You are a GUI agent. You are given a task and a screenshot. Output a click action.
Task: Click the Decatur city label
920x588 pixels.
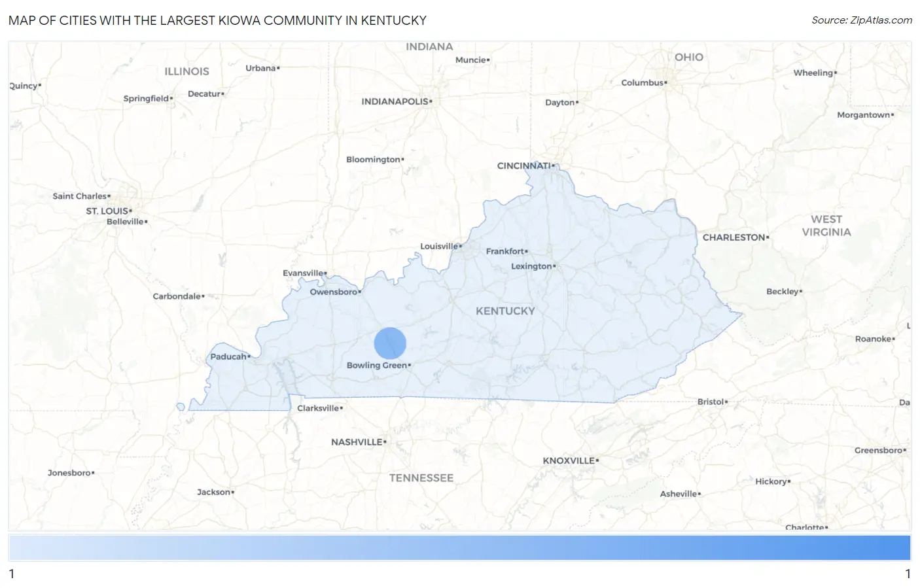(204, 94)
